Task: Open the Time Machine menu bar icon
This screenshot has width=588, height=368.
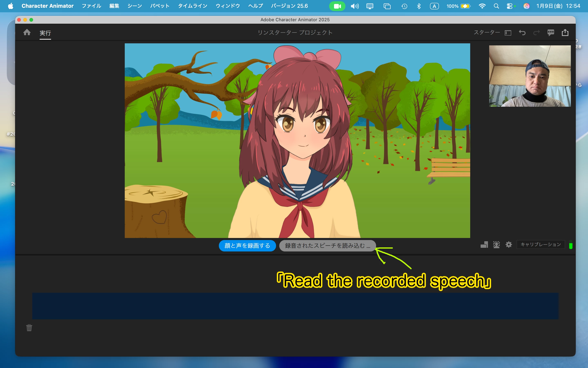Action: point(404,6)
